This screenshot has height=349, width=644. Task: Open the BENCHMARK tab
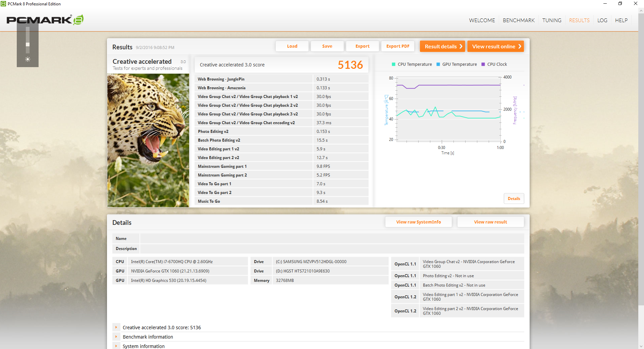pyautogui.click(x=519, y=20)
